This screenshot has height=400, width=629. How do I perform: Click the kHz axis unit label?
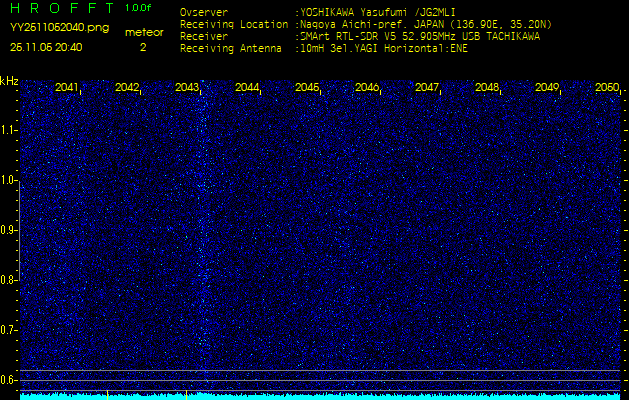[x=9, y=81]
